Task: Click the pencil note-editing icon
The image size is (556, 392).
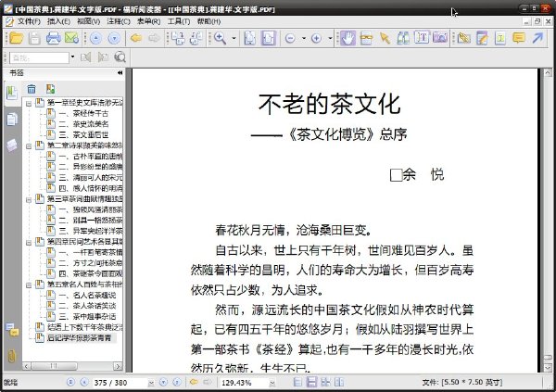Action: 482,38
